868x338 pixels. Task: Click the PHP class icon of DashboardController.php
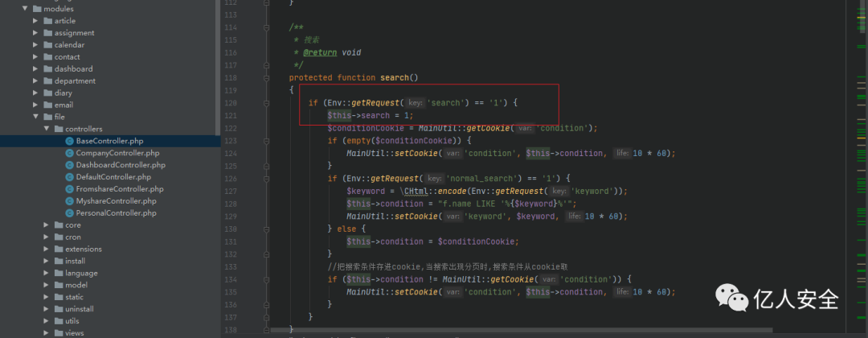pyautogui.click(x=69, y=165)
